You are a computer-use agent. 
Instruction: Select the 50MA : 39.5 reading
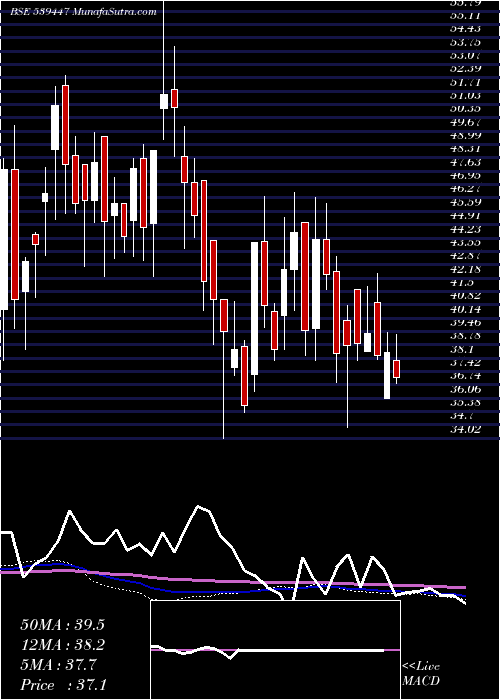pos(65,625)
